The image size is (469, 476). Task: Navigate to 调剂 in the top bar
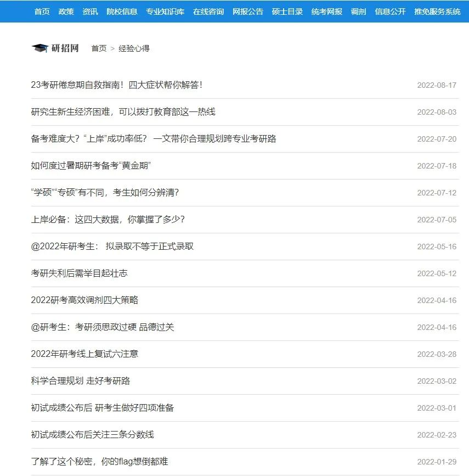pos(358,12)
